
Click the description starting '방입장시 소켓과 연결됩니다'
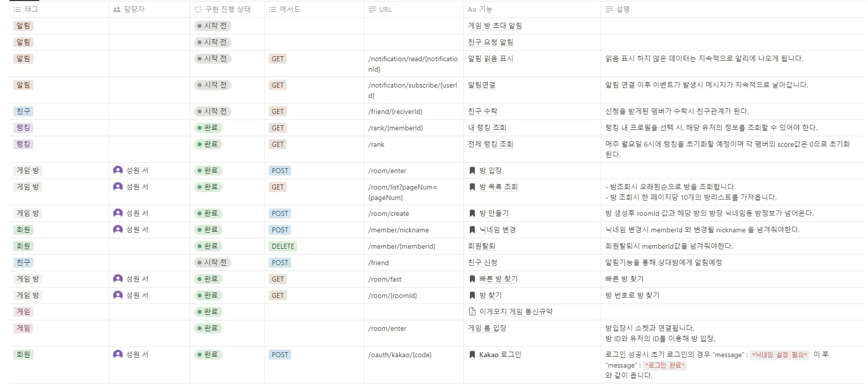tap(660, 333)
